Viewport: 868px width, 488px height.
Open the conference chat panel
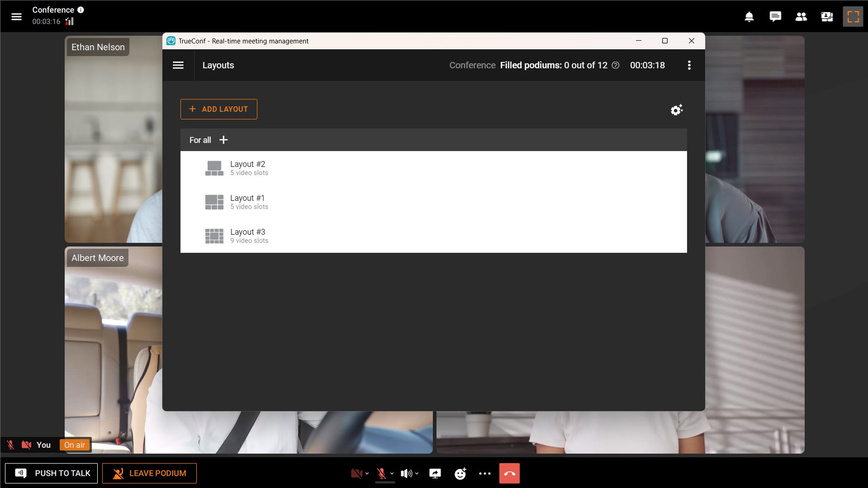775,17
